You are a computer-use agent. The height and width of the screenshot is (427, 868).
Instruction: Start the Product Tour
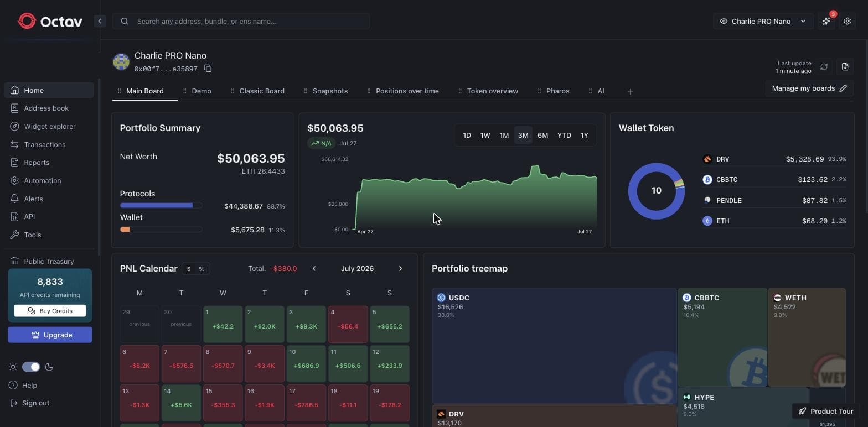tap(826, 412)
